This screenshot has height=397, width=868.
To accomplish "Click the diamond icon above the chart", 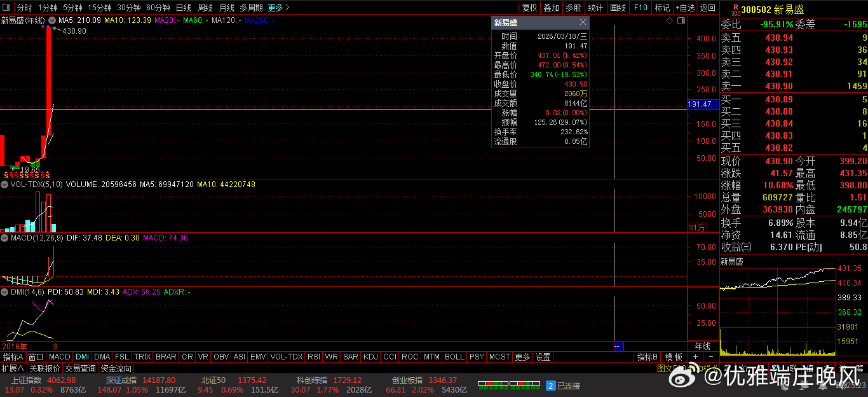I will (669, 20).
